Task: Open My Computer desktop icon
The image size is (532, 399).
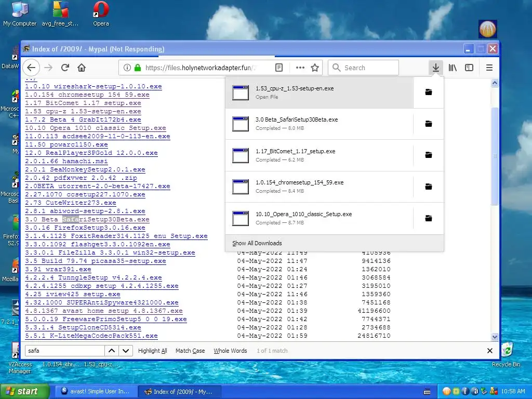Action: tap(20, 14)
